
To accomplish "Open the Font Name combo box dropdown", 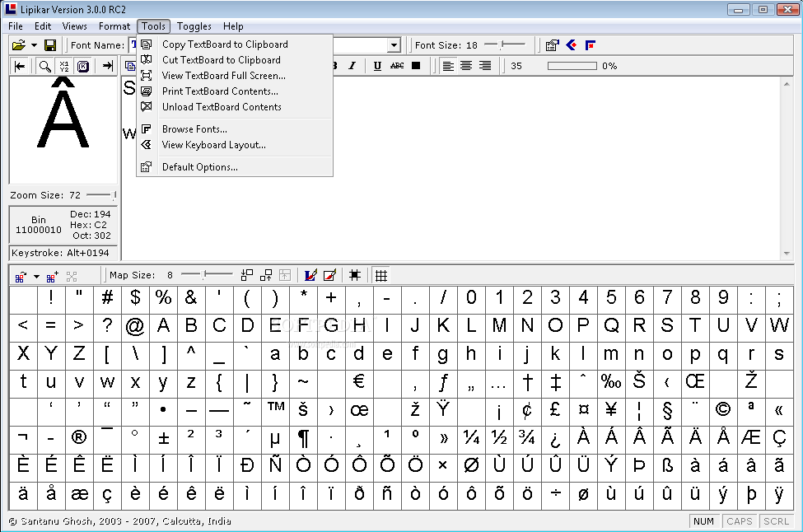I will [x=394, y=45].
